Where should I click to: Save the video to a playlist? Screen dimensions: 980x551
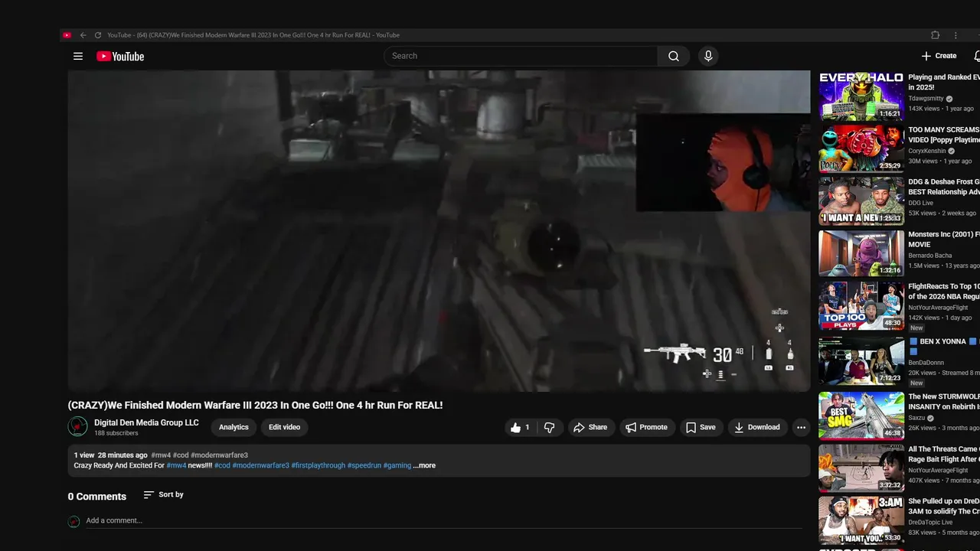(x=701, y=428)
